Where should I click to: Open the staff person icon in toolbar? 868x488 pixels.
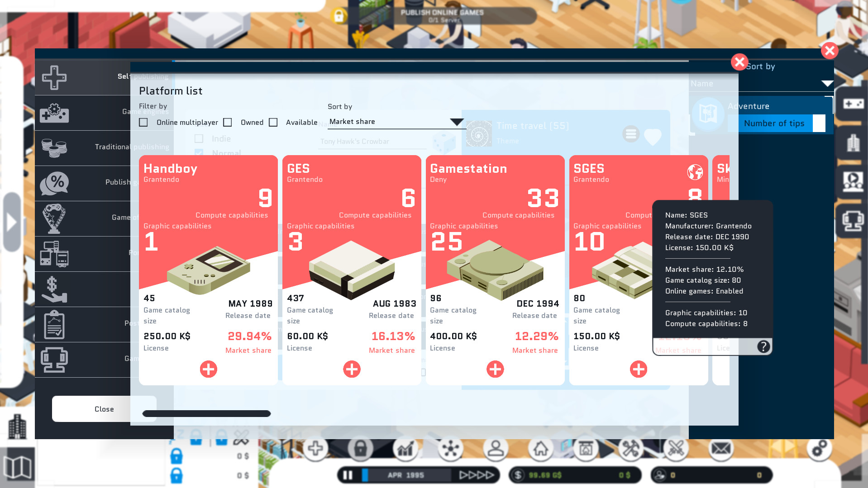coord(496,449)
